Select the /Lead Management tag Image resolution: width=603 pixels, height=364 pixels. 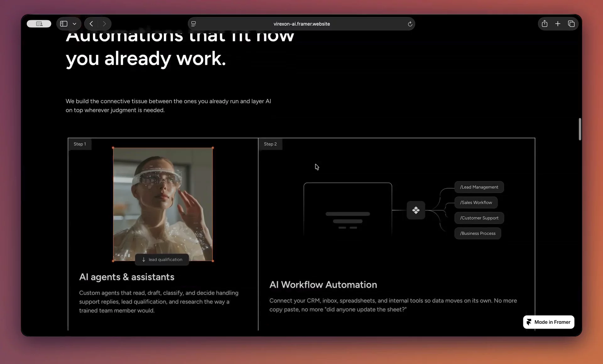point(479,187)
